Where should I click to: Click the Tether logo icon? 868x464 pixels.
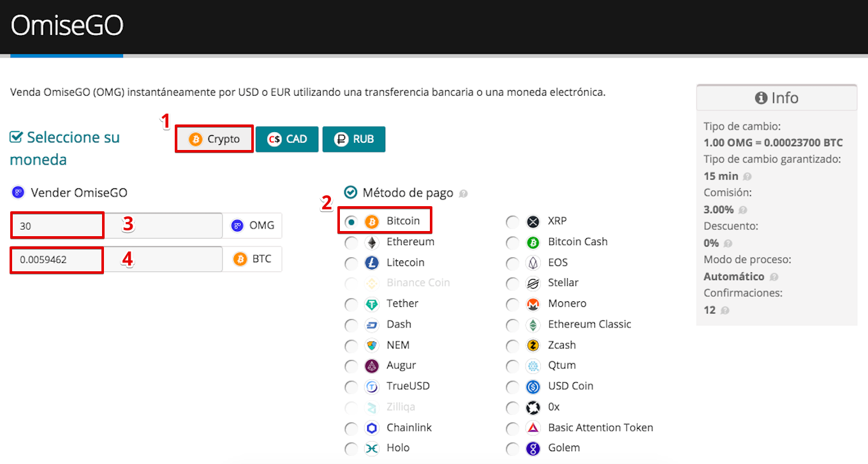(372, 304)
